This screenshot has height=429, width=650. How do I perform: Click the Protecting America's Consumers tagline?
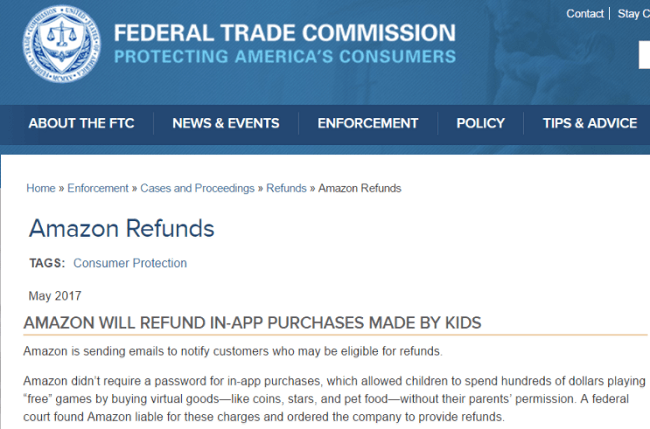click(x=285, y=56)
